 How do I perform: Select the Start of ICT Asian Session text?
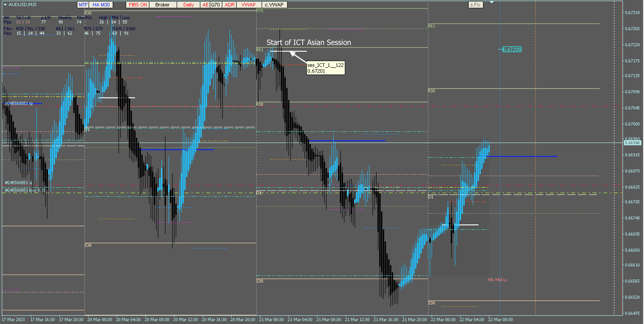pos(309,42)
